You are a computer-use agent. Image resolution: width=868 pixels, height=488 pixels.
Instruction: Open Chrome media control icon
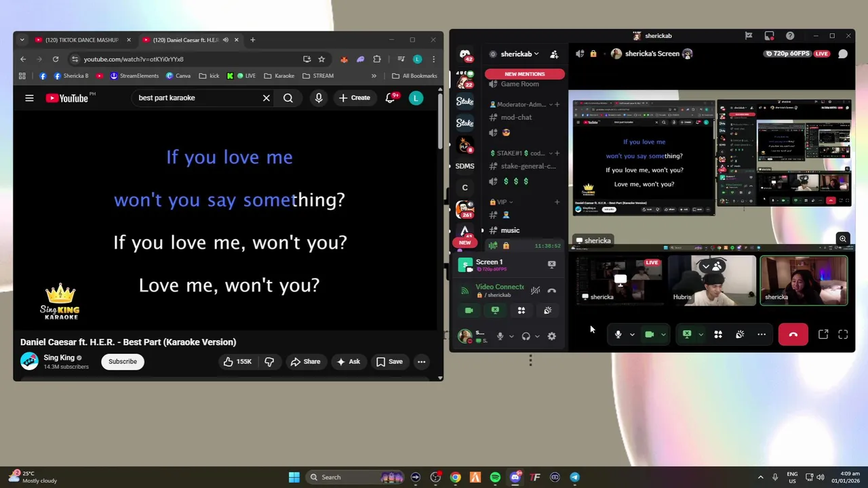click(401, 59)
